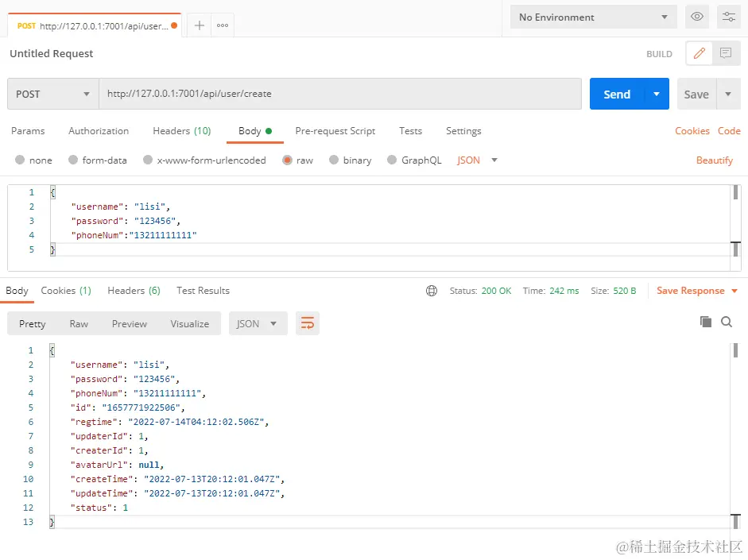The image size is (748, 560).
Task: Open the request Headers (10) tab
Action: [182, 131]
